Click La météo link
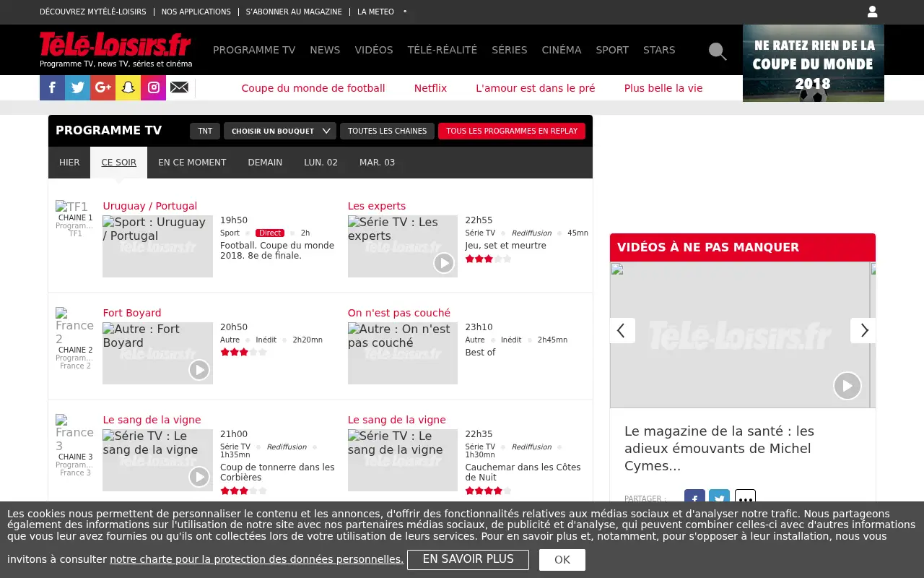The image size is (924, 578). click(x=375, y=12)
